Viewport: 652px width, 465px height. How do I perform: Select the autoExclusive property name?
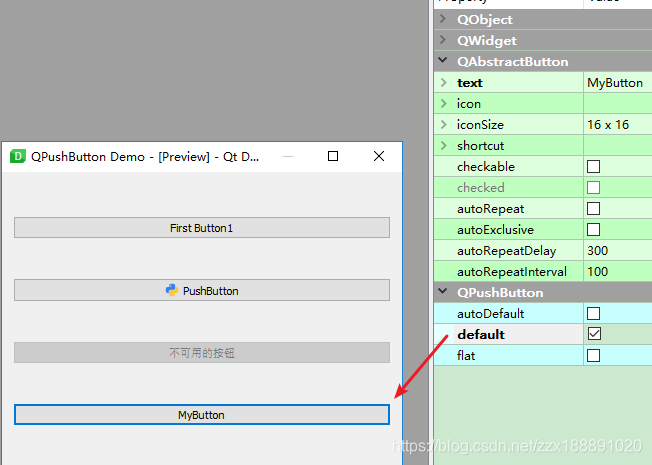coord(495,230)
